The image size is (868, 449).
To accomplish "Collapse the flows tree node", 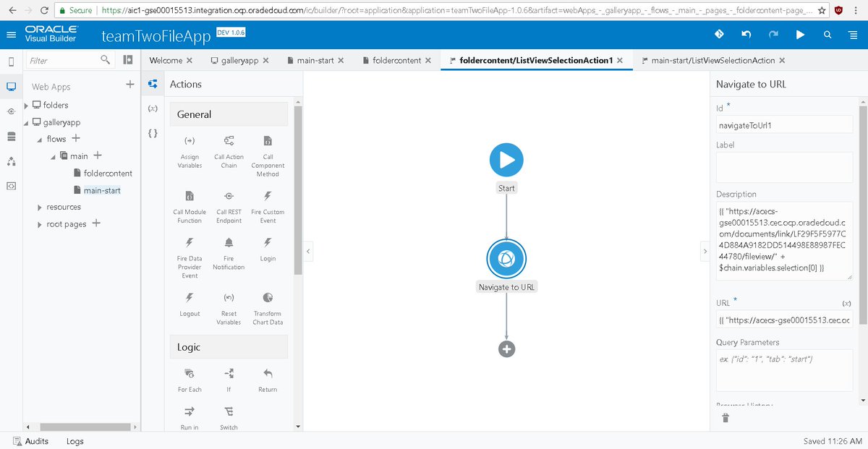I will (40, 140).
